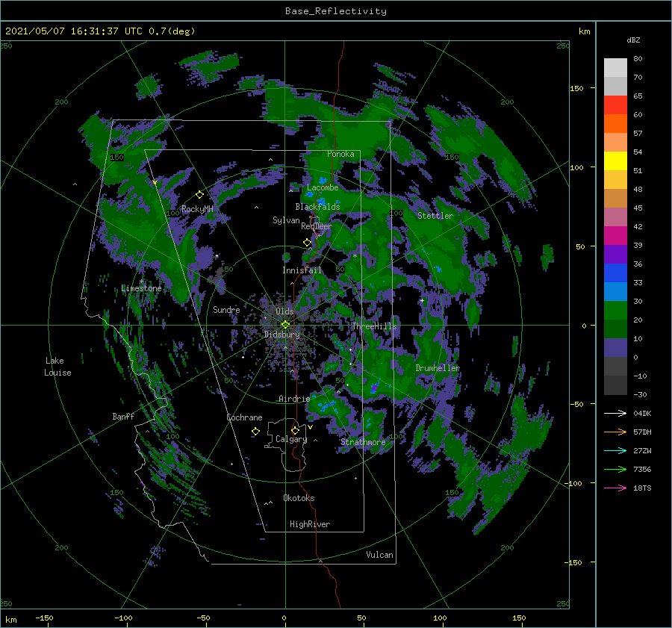Click the Okotoks city label
This screenshot has height=628, width=672.
click(299, 498)
